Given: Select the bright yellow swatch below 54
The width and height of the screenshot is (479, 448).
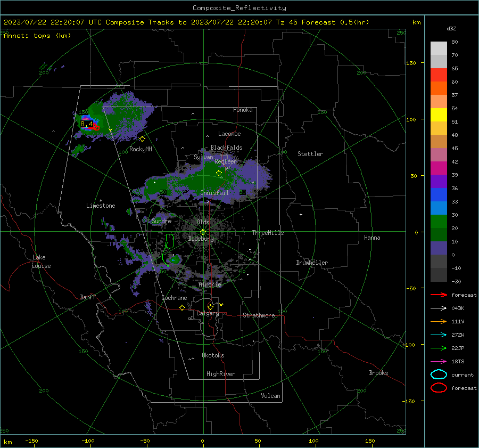Looking at the screenshot, I should pyautogui.click(x=439, y=115).
